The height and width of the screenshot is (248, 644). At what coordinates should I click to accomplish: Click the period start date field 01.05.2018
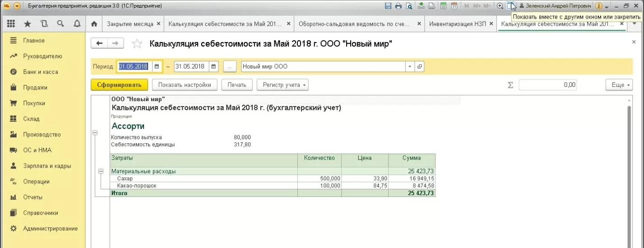coord(134,66)
